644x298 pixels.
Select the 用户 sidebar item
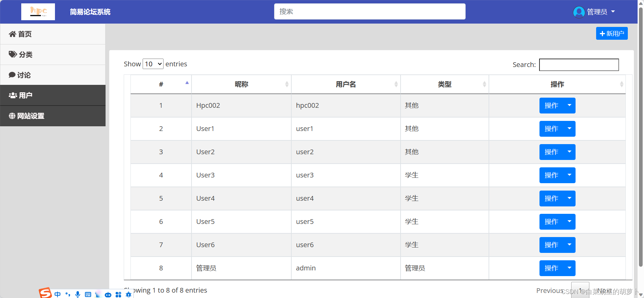[53, 95]
